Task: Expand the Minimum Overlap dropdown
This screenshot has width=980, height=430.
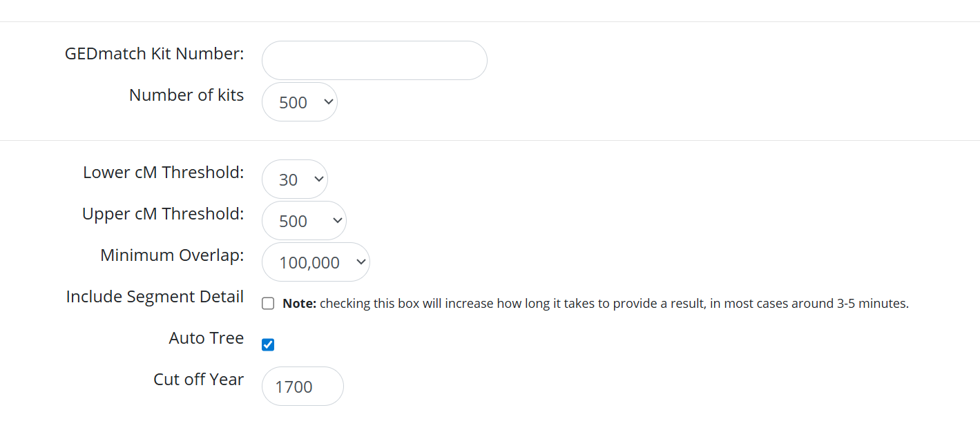Action: [x=316, y=262]
